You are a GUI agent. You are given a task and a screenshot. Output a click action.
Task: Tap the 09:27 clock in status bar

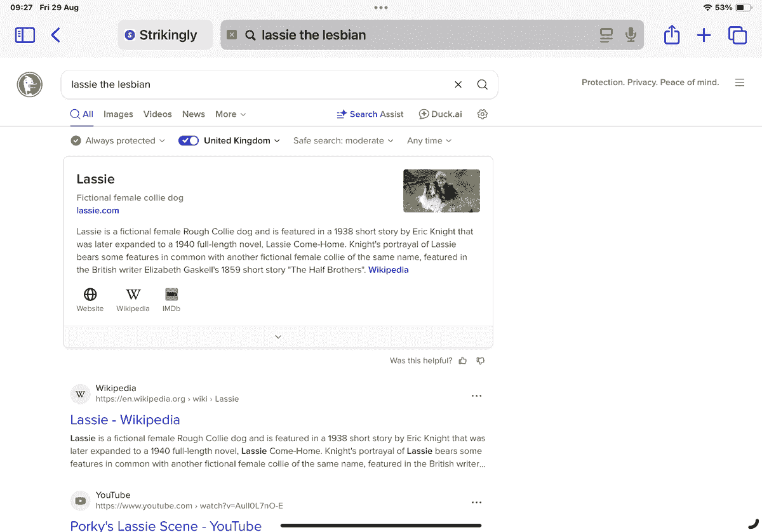22,8
